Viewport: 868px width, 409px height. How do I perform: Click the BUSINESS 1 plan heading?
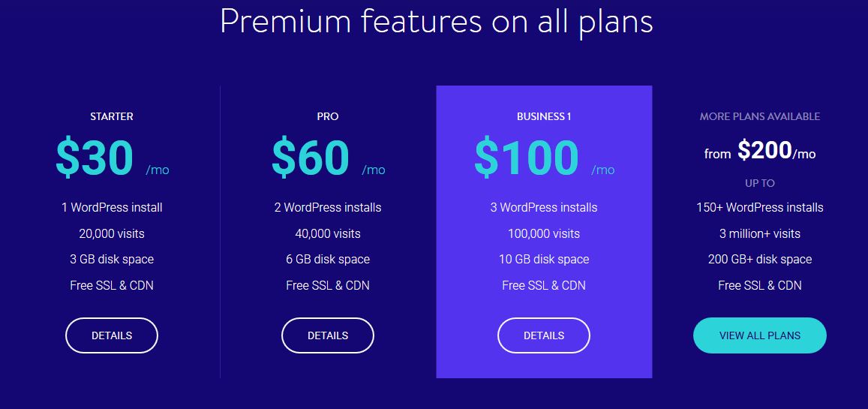pyautogui.click(x=544, y=117)
